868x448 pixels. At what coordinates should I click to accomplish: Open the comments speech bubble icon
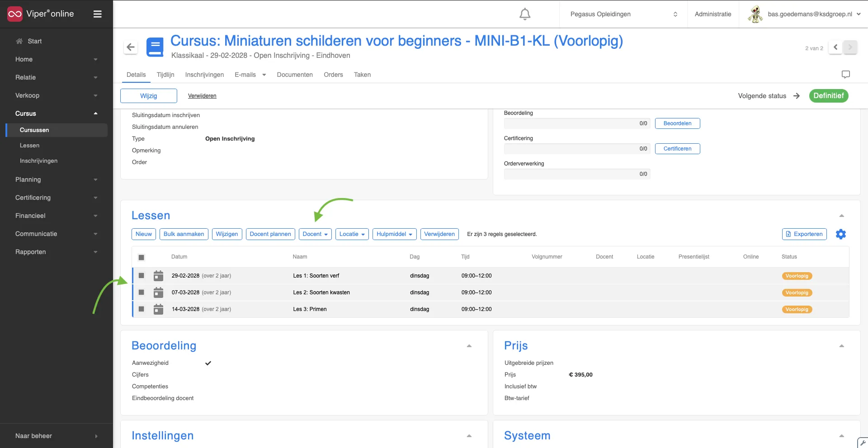(x=845, y=74)
